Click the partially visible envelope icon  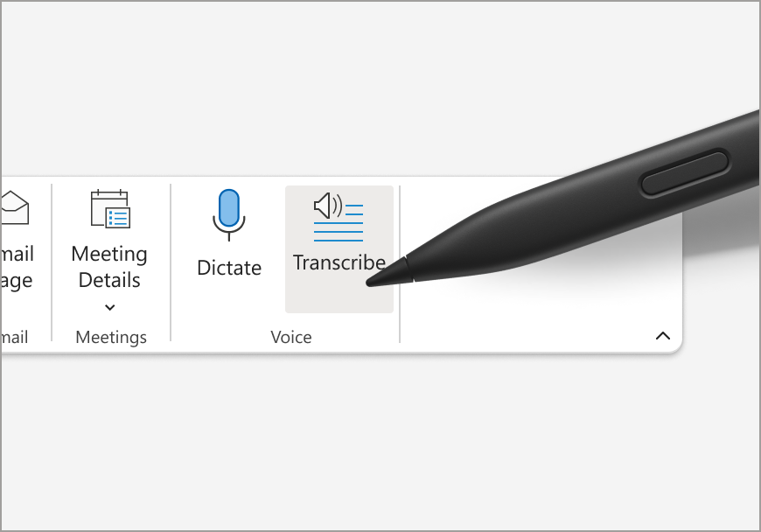coord(15,207)
